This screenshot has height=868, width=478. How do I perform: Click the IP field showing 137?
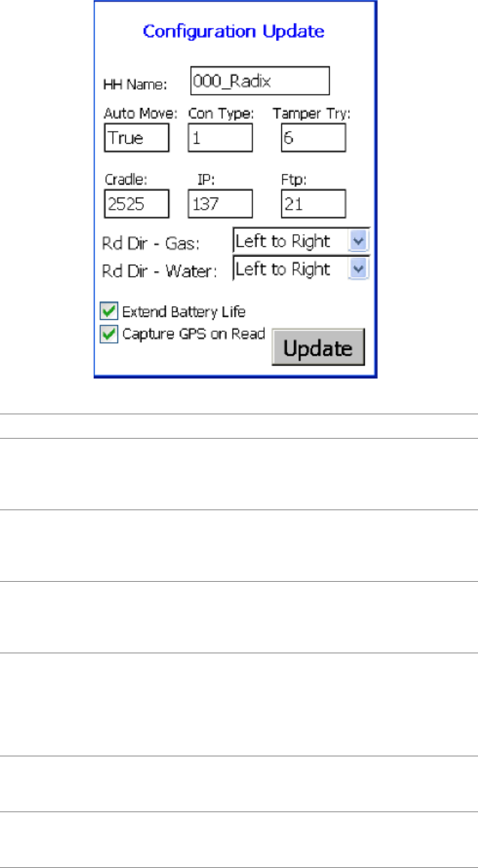click(220, 203)
